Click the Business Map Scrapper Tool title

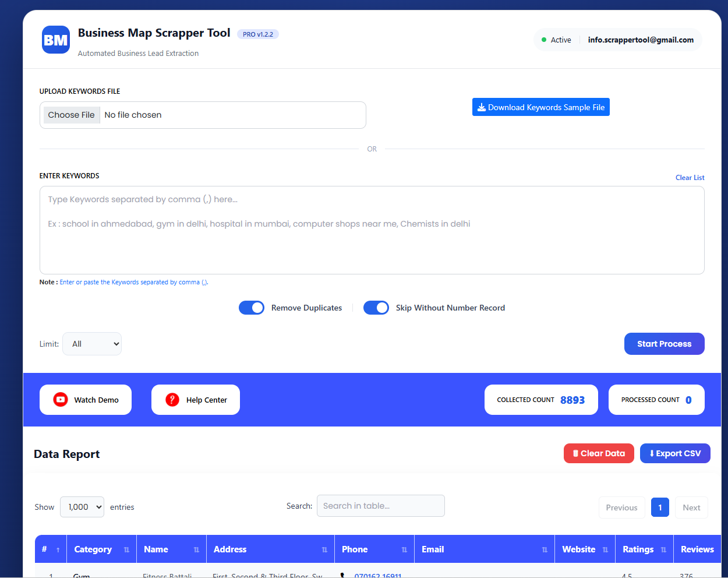(x=154, y=33)
